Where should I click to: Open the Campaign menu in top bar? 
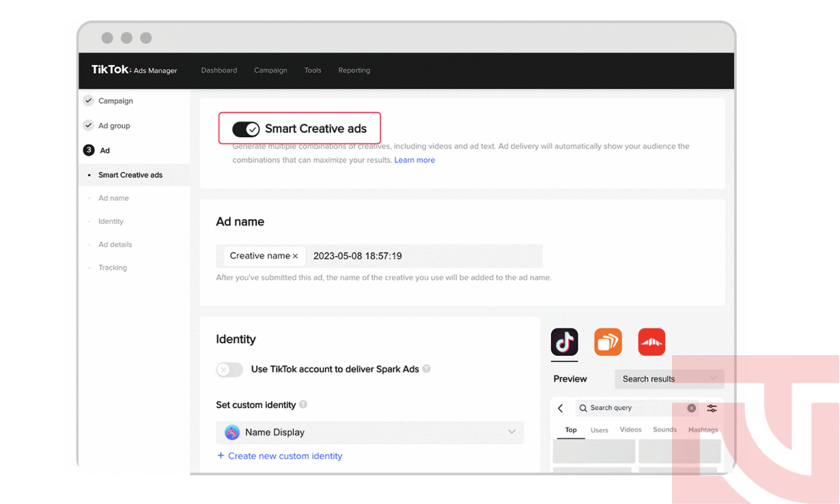pyautogui.click(x=270, y=70)
